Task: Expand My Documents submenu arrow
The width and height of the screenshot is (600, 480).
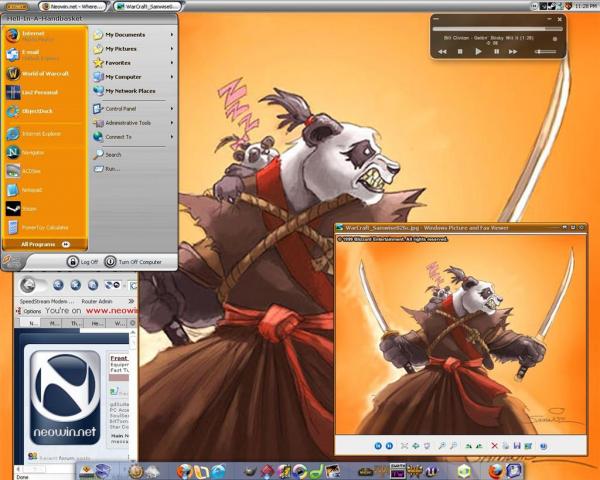Action: [172, 35]
